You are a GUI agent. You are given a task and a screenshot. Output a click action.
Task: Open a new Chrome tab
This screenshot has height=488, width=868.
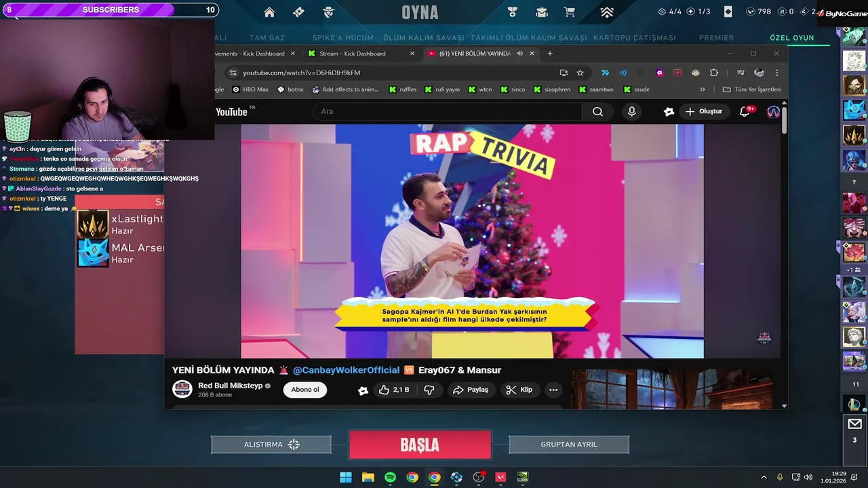pyautogui.click(x=550, y=54)
